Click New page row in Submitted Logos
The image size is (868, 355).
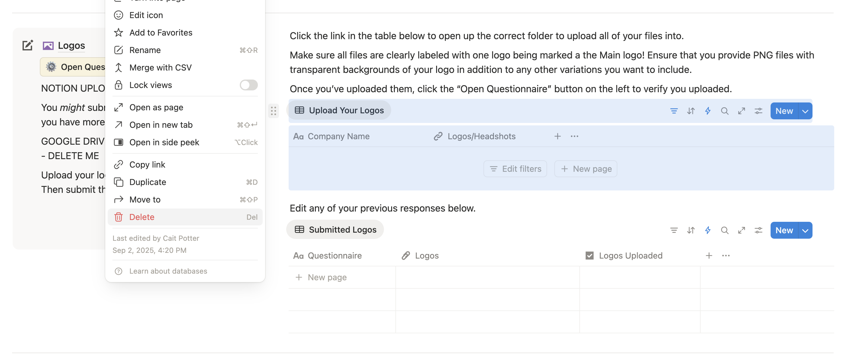[327, 277]
